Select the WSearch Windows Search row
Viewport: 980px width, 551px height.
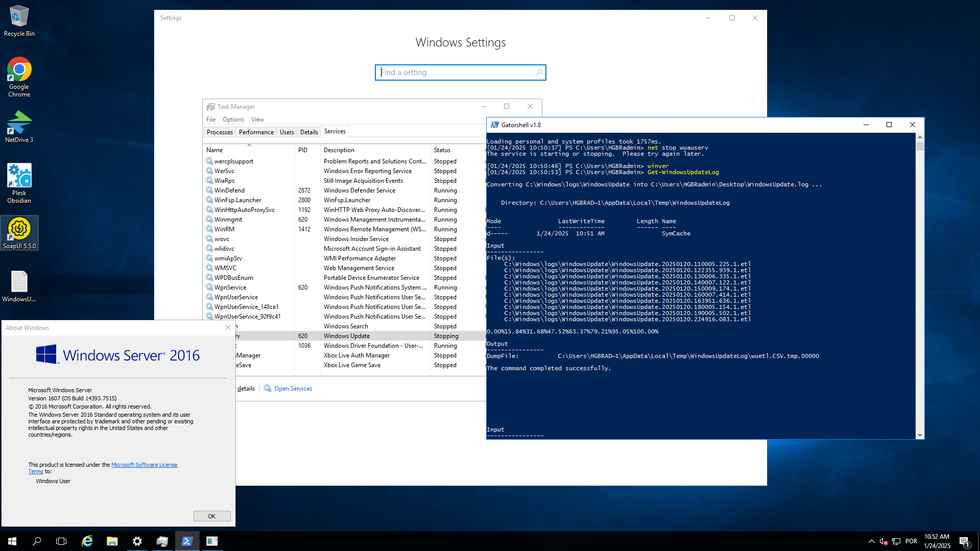361,326
